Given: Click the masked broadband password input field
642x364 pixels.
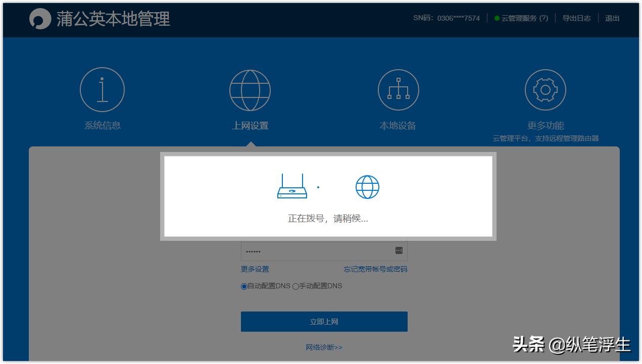Looking at the screenshot, I should (x=313, y=250).
